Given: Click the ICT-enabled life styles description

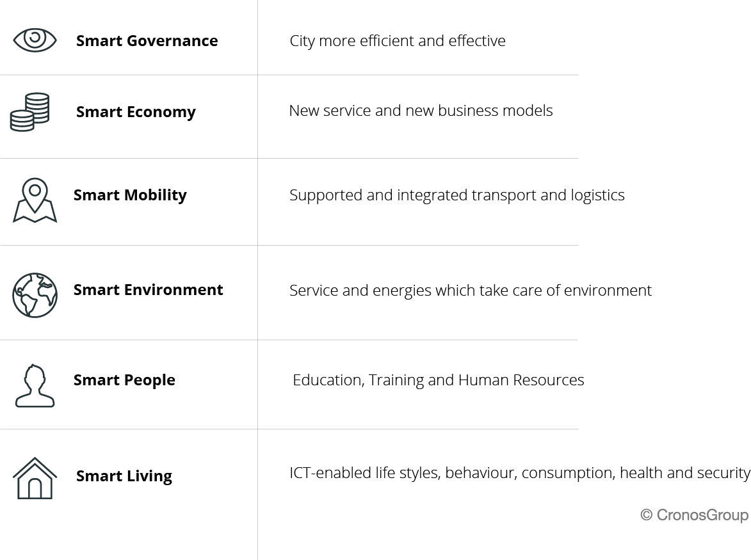Looking at the screenshot, I should tap(520, 473).
